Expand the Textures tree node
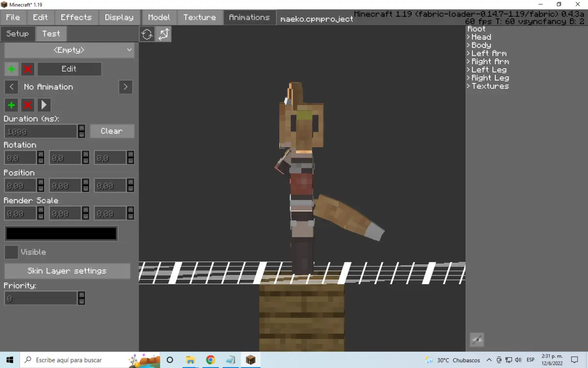588x368 pixels. tap(488, 86)
